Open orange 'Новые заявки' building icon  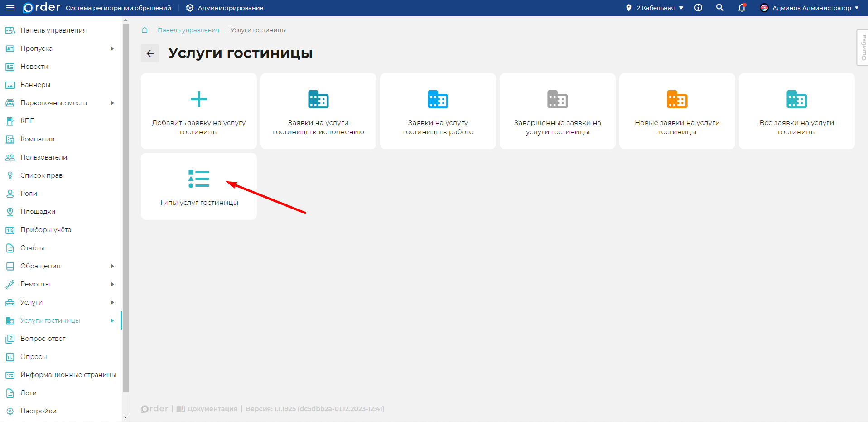point(677,99)
